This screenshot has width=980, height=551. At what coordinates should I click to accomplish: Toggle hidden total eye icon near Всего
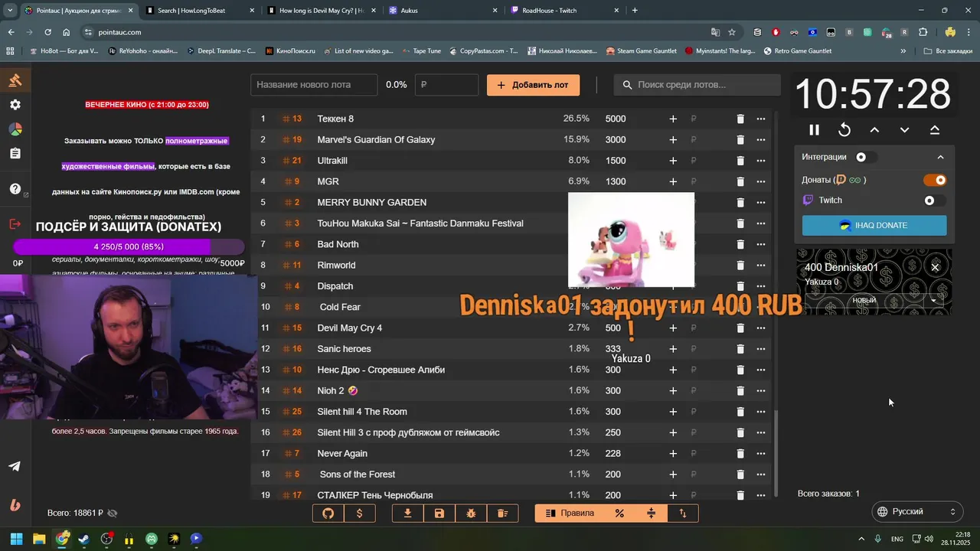coord(113,513)
